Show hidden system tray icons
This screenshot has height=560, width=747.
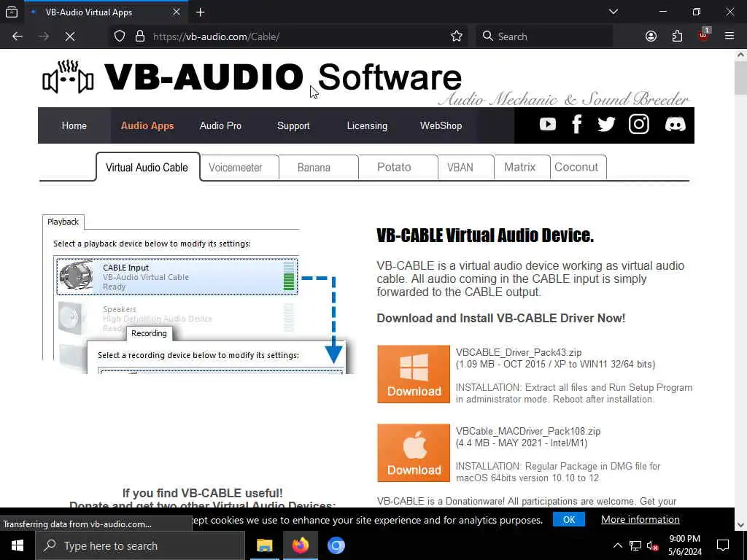[617, 545]
